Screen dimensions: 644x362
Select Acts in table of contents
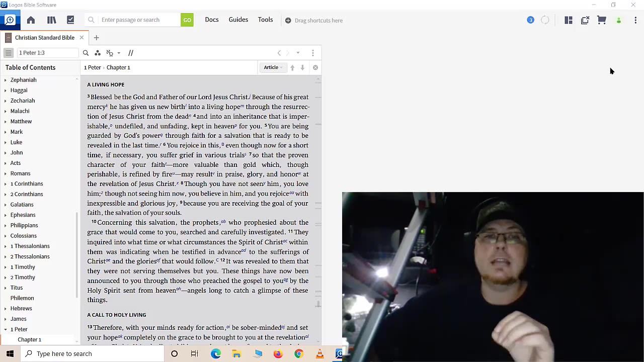[x=16, y=163]
